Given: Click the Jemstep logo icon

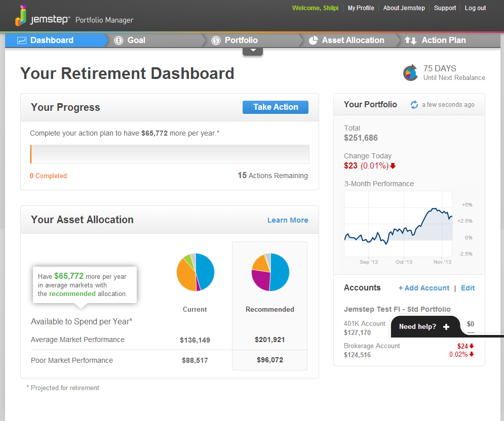Looking at the screenshot, I should pyautogui.click(x=20, y=16).
